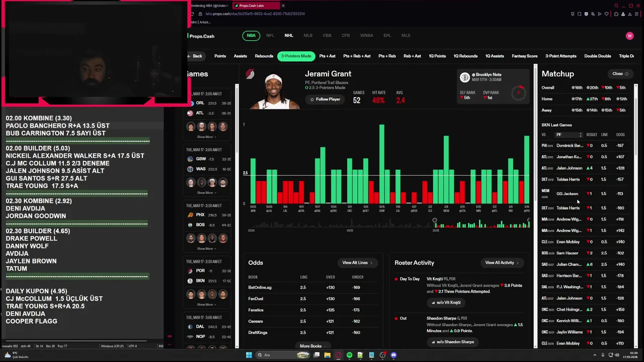Open the browser hamburger menu
Viewport: 644px width, 362px height.
click(x=637, y=14)
